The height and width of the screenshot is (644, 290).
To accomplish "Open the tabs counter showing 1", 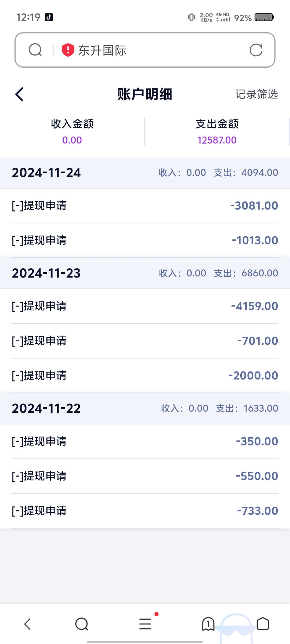I will click(x=208, y=624).
